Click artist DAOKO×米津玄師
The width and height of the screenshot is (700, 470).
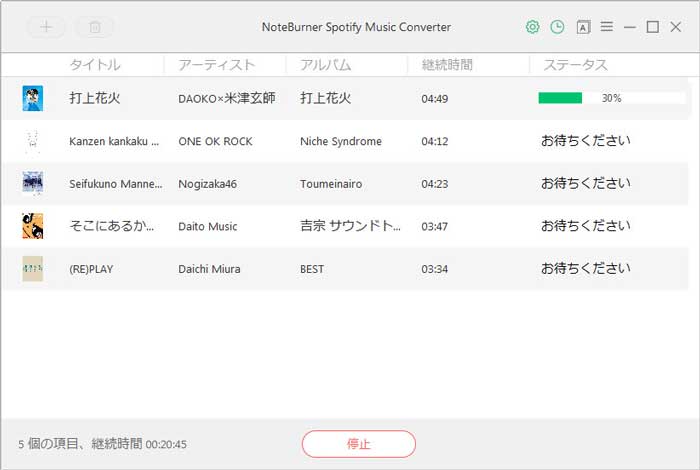pyautogui.click(x=227, y=98)
